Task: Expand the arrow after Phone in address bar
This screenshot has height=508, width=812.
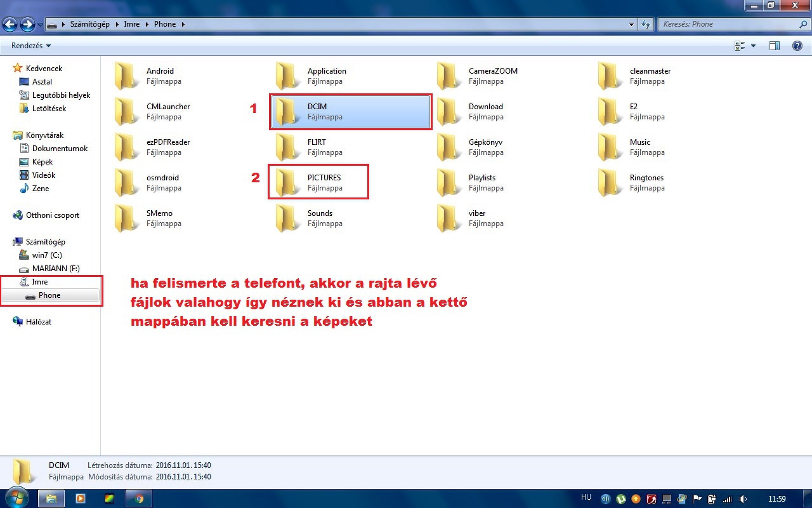Action: pyautogui.click(x=183, y=24)
